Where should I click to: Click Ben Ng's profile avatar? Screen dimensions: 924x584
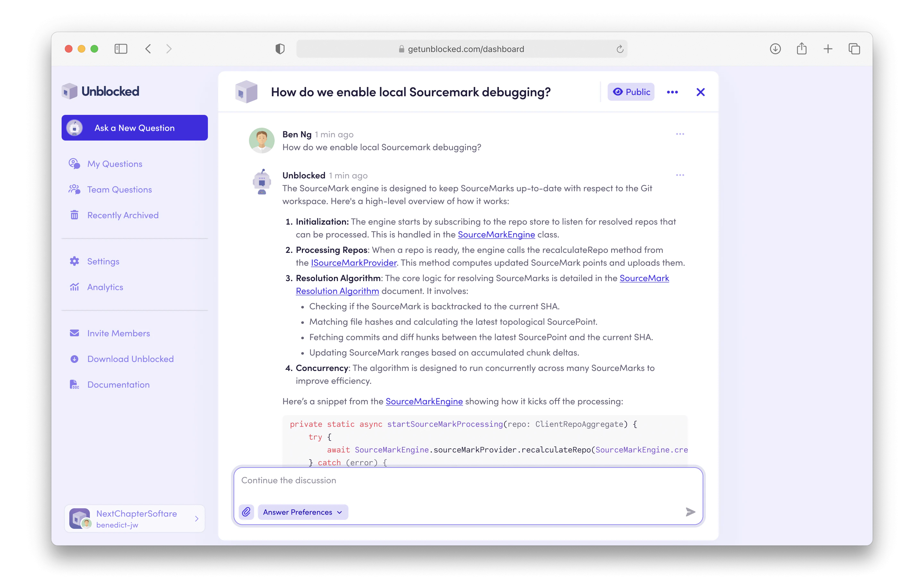[262, 141]
